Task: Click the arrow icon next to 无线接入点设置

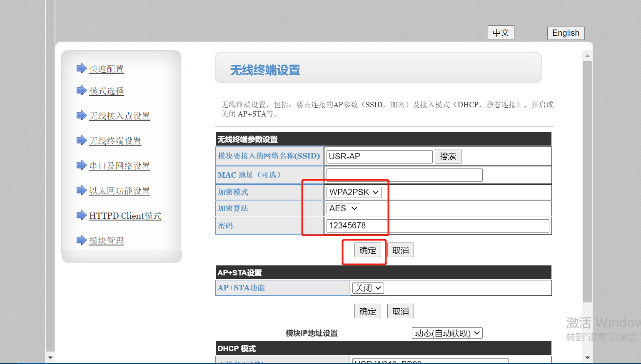Action: click(81, 115)
